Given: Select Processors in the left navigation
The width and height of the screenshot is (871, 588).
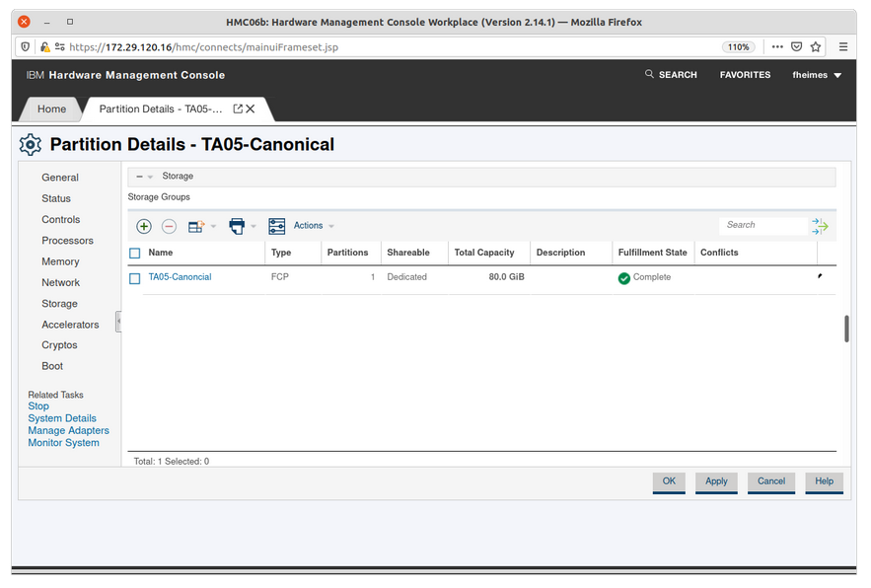Looking at the screenshot, I should tap(67, 241).
